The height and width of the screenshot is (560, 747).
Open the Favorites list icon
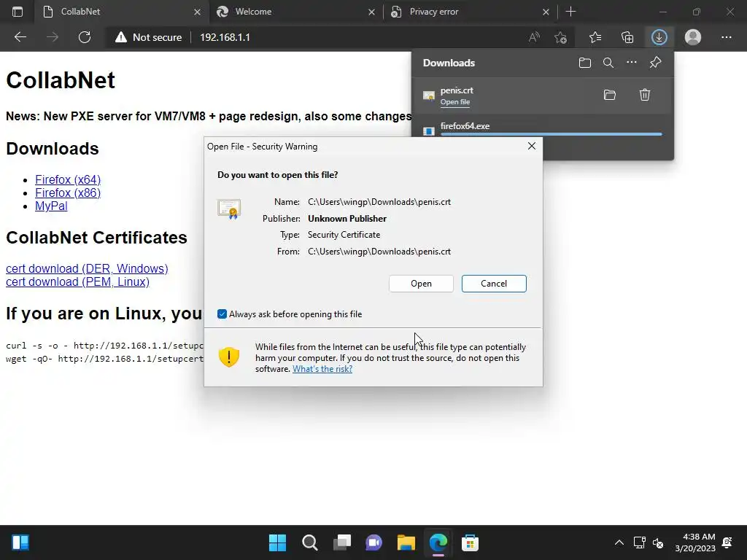point(595,37)
